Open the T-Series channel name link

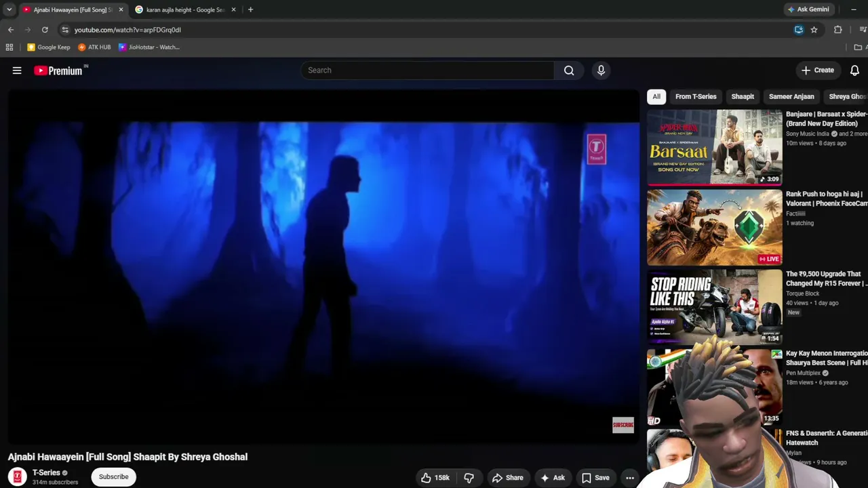[x=46, y=473]
